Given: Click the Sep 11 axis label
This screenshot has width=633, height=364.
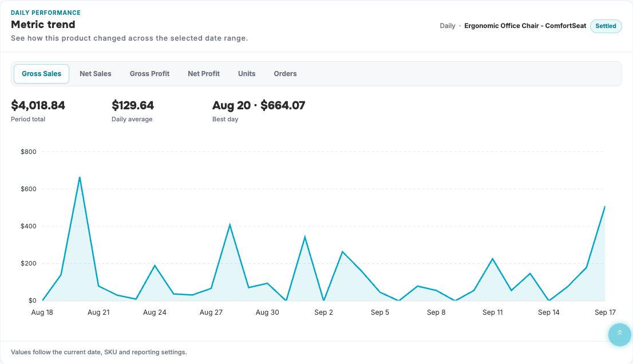Looking at the screenshot, I should (x=493, y=312).
